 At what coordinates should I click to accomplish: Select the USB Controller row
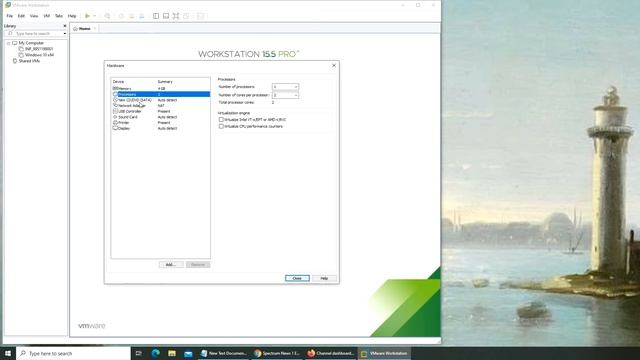161,111
